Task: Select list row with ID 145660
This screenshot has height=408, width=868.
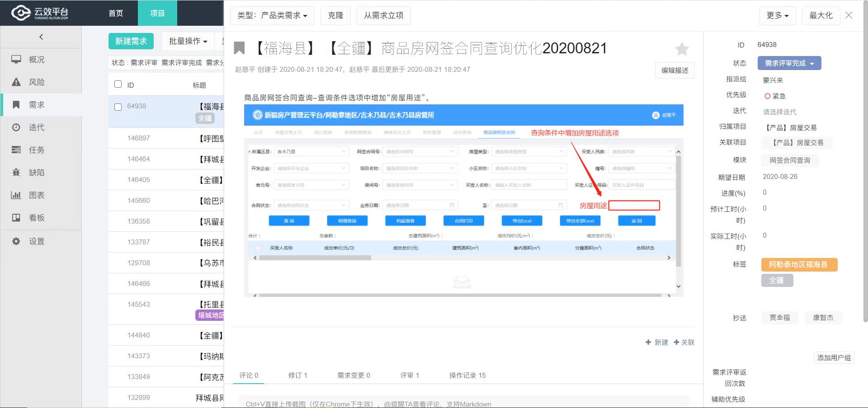Action: 166,201
